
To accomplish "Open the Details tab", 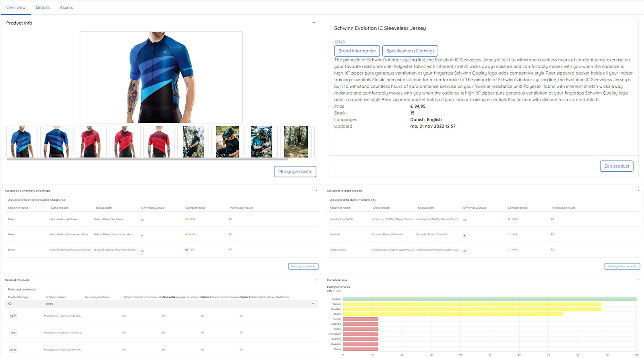I will click(x=43, y=8).
